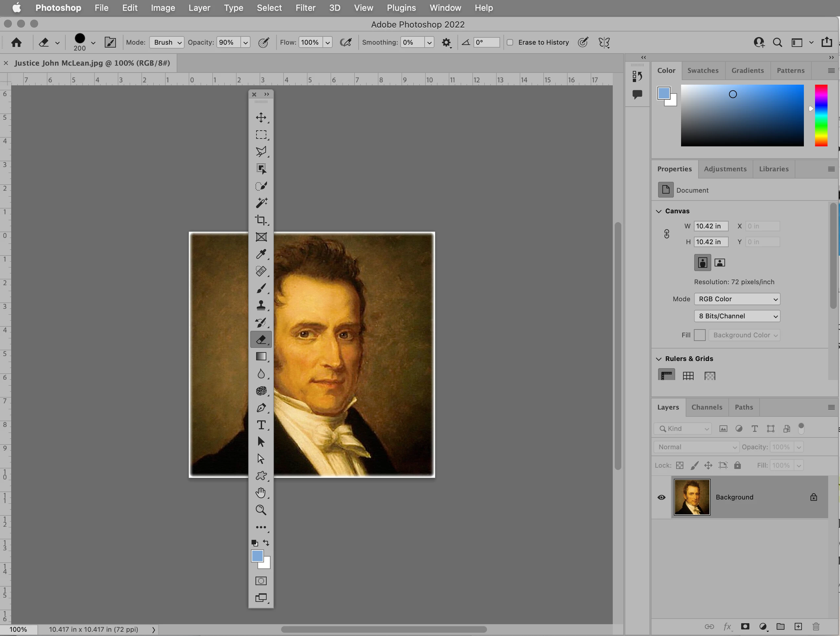Collapse the Canvas section
The height and width of the screenshot is (636, 840).
tap(659, 211)
